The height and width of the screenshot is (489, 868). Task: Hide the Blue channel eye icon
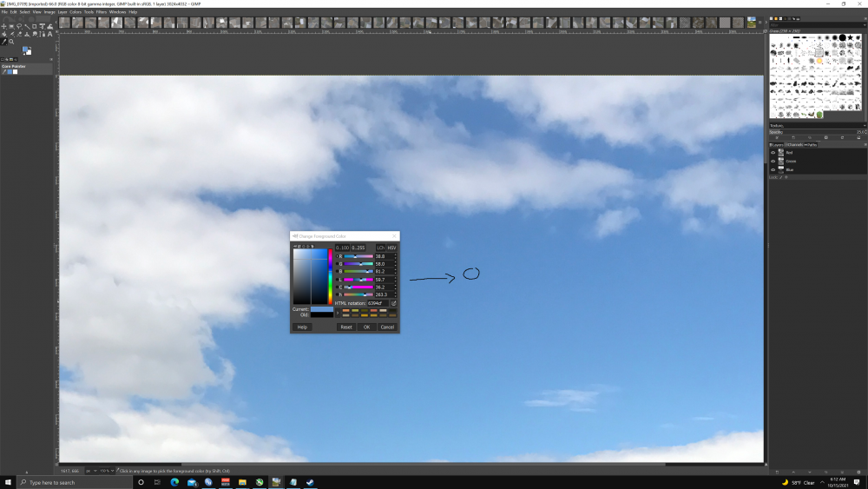[773, 169]
